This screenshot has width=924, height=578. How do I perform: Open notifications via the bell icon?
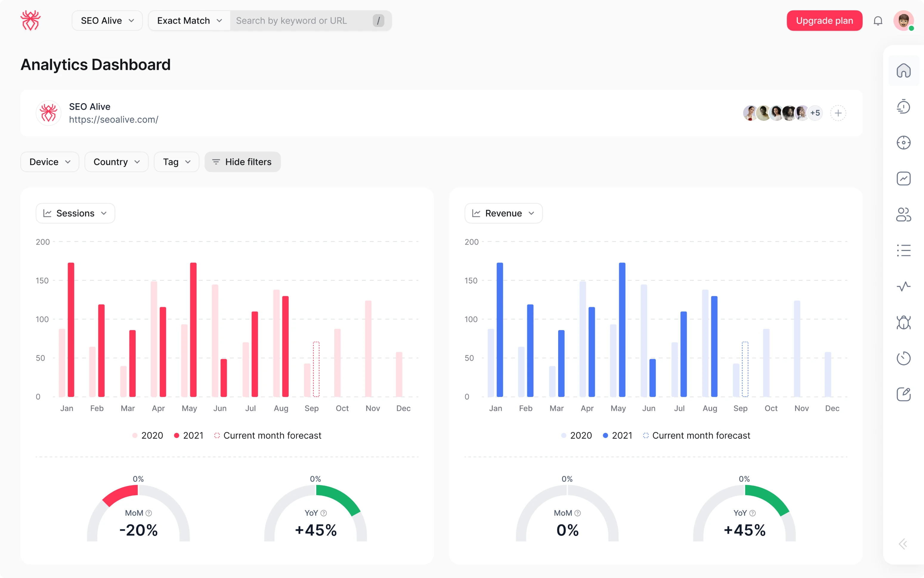click(878, 21)
